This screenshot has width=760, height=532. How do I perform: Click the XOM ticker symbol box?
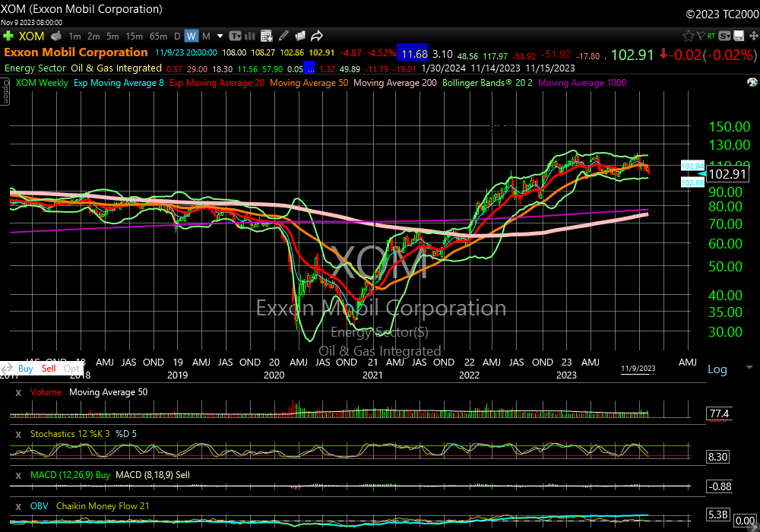(x=31, y=36)
